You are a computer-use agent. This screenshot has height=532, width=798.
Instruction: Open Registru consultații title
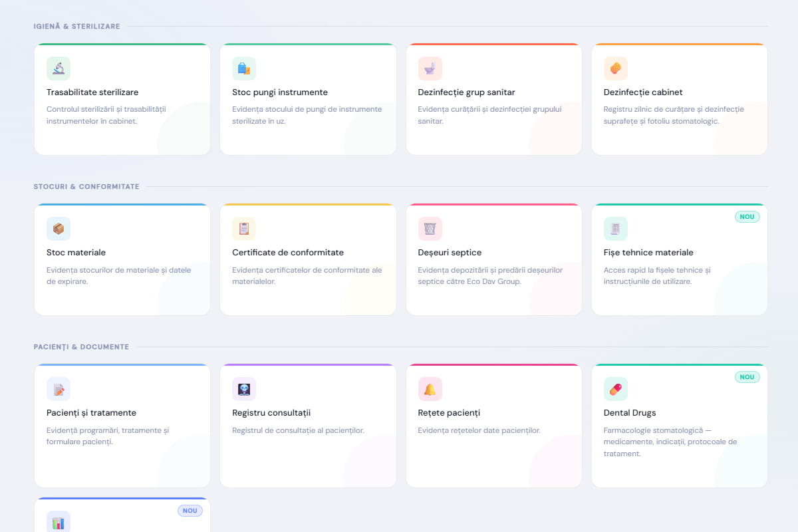(x=271, y=413)
